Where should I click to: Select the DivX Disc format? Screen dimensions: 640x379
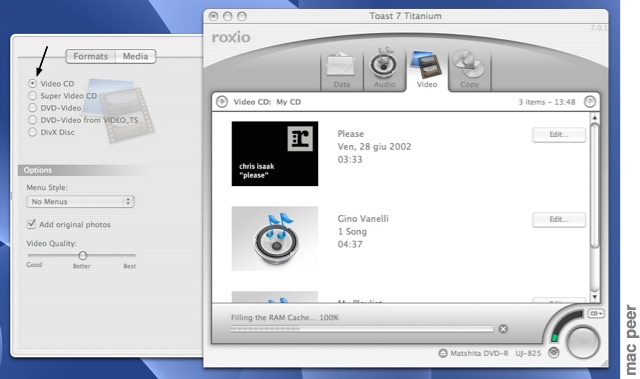[x=33, y=132]
